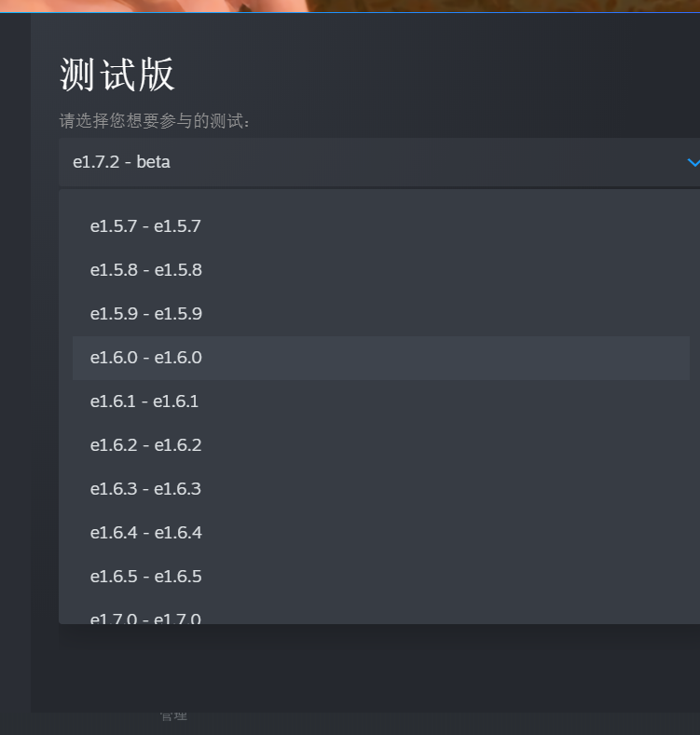Select the 'e1.6.3 - e1.6.3' option
This screenshot has height=735, width=700.
381,489
